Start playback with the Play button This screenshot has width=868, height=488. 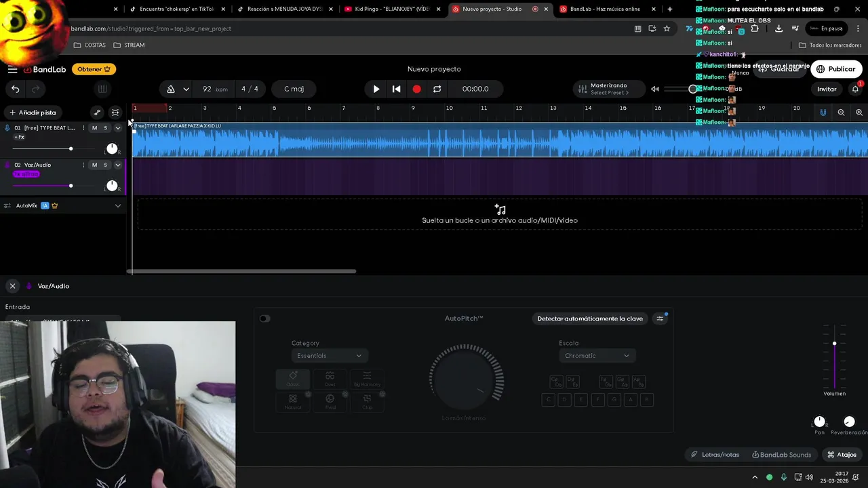tap(376, 89)
